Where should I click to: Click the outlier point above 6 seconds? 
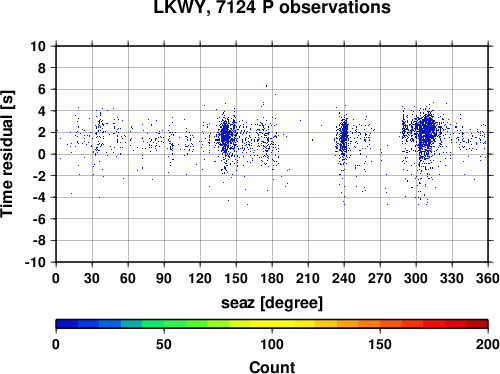click(x=266, y=86)
